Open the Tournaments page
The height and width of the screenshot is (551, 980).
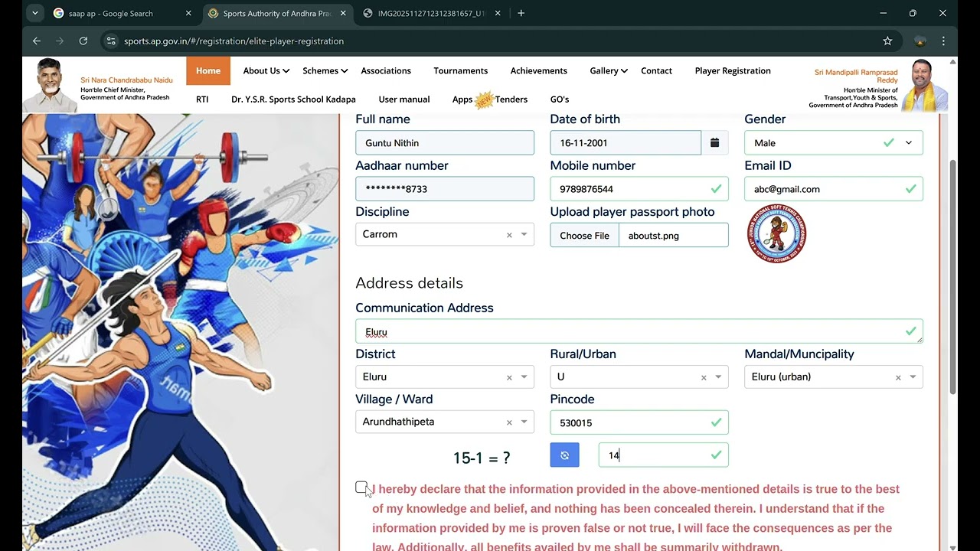460,70
